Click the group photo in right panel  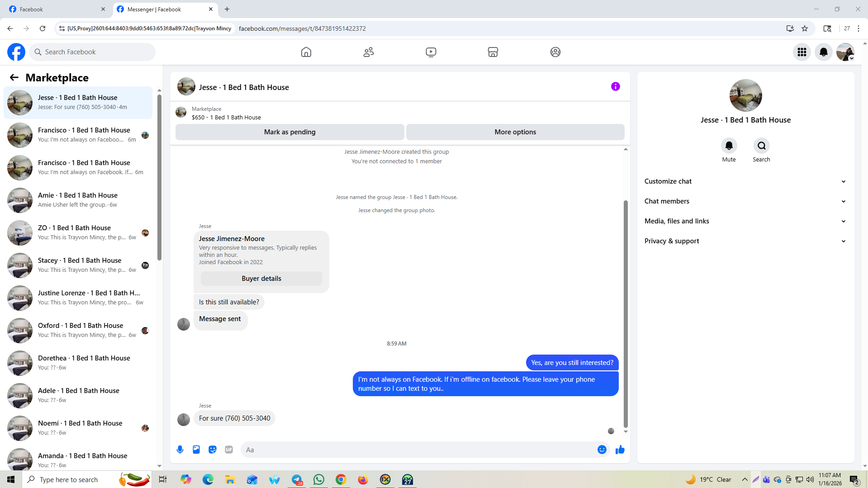745,95
